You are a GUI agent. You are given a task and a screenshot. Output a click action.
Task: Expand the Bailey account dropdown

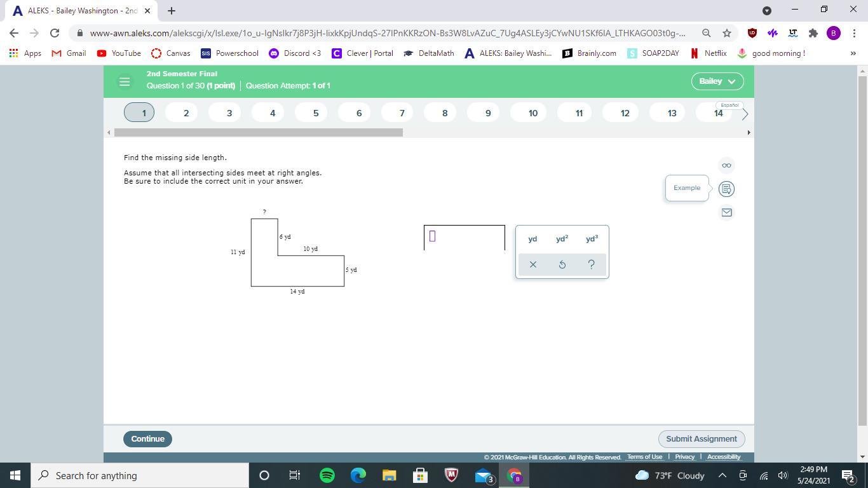(717, 81)
